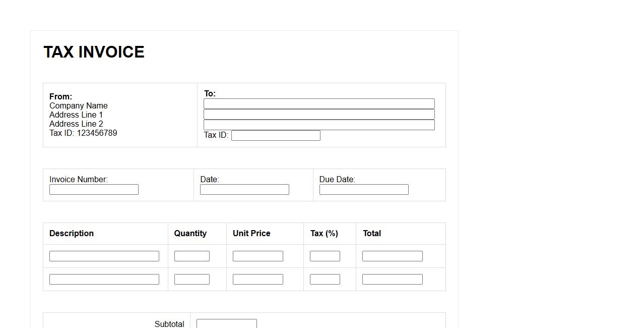Select the second row Total field
Image resolution: width=644 pixels, height=328 pixels.
click(393, 280)
